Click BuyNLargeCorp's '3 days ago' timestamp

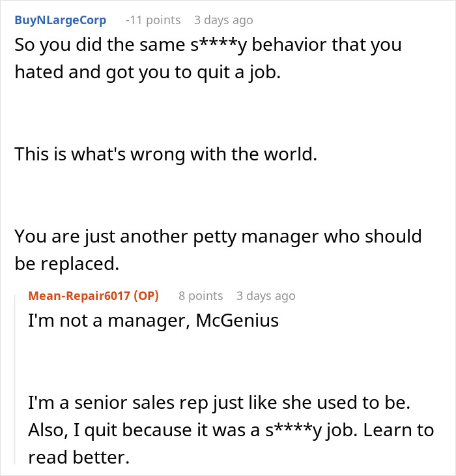[223, 20]
